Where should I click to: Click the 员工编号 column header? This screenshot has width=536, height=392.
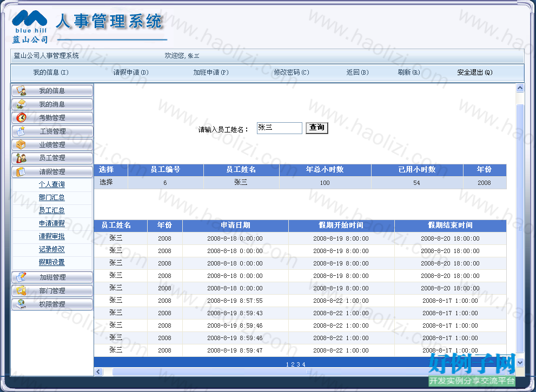166,170
